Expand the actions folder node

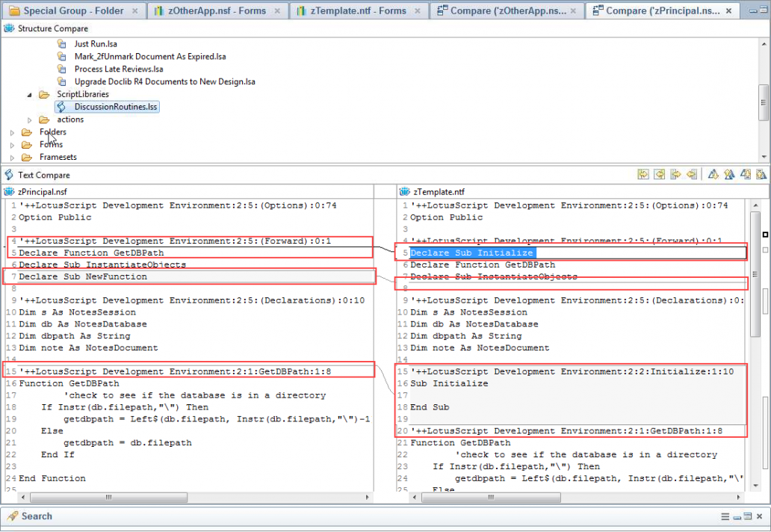coord(30,120)
